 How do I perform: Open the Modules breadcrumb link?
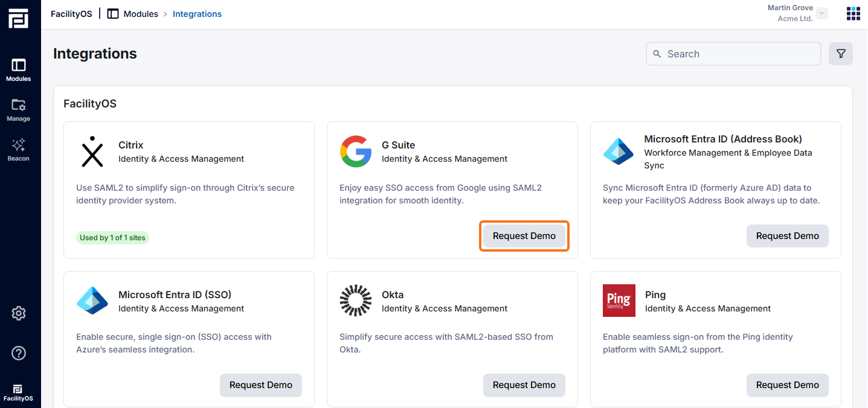(x=140, y=13)
